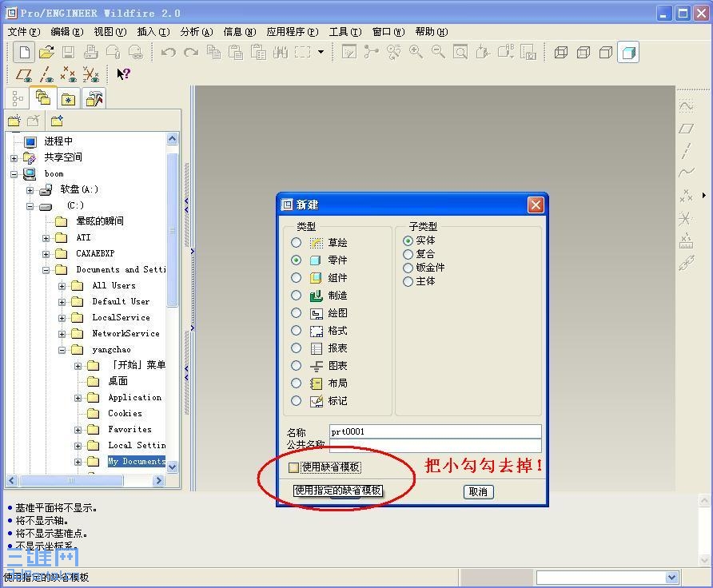Refit the view with the refit icon
Viewport: 713px width, 588px height.
coord(460,52)
